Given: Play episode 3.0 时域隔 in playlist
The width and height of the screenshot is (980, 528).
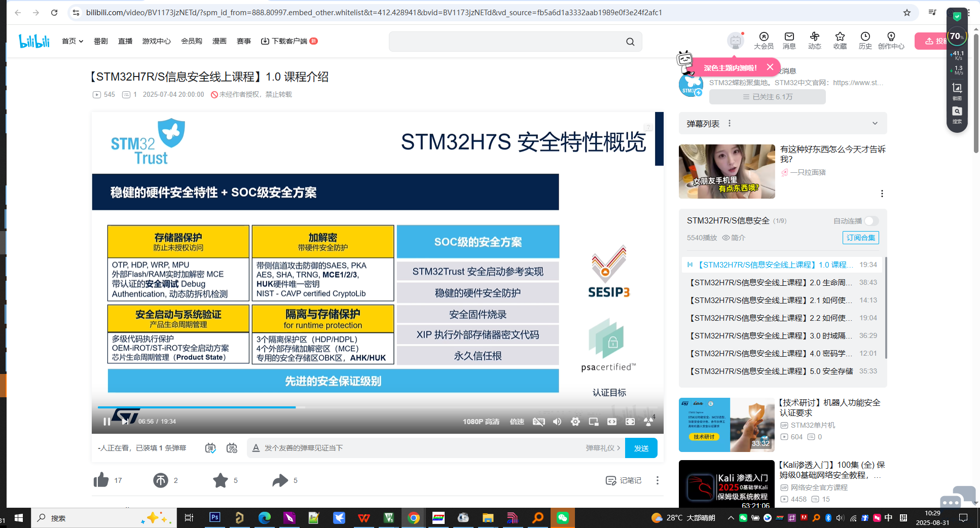Looking at the screenshot, I should point(783,336).
